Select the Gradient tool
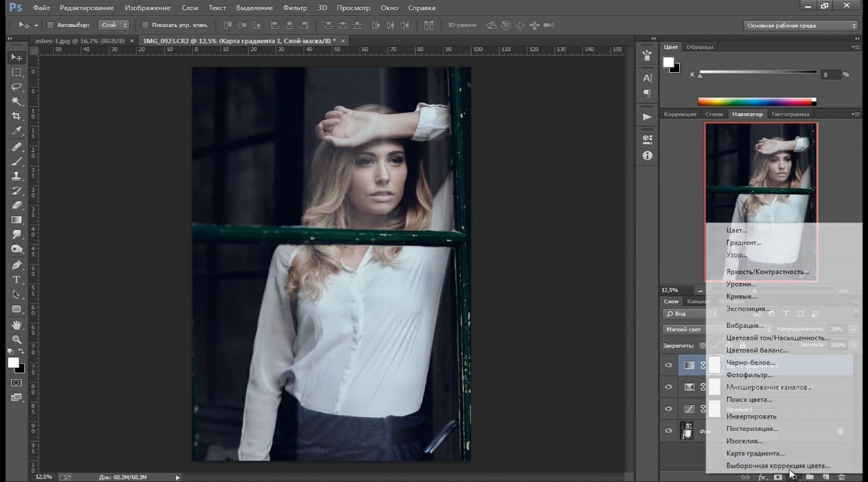The height and width of the screenshot is (482, 868). click(17, 220)
